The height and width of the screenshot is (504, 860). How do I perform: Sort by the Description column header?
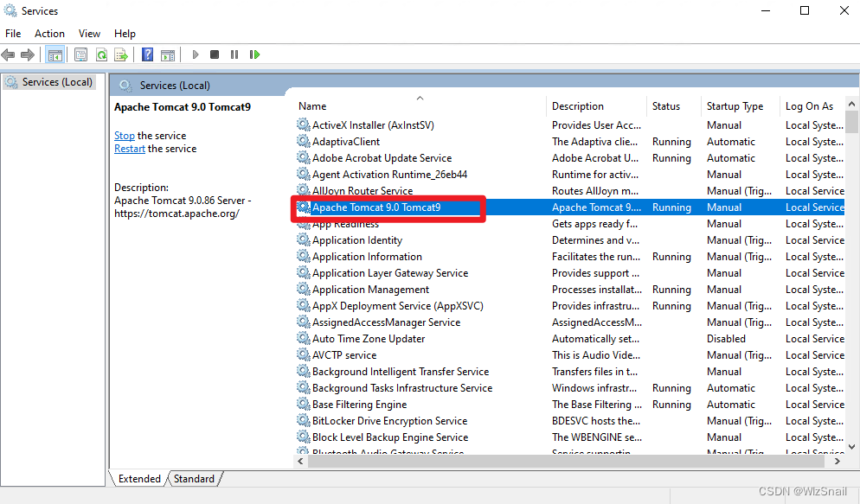coord(596,106)
